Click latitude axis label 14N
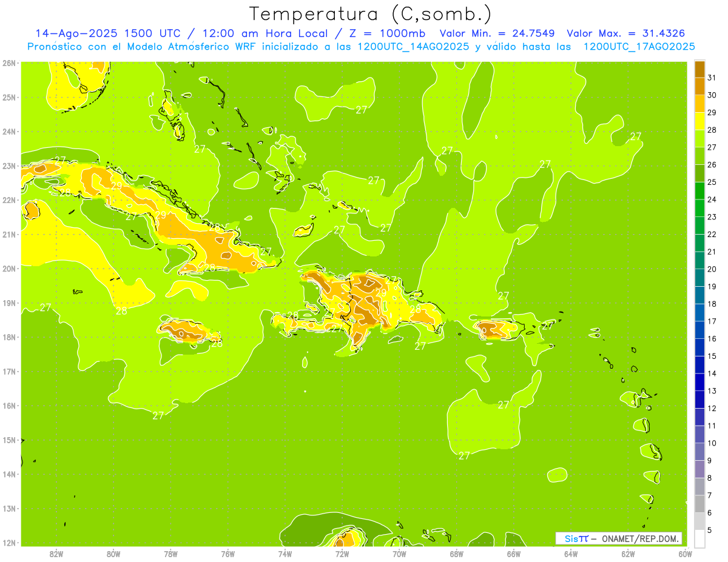The width and height of the screenshot is (728, 562). pos(8,474)
